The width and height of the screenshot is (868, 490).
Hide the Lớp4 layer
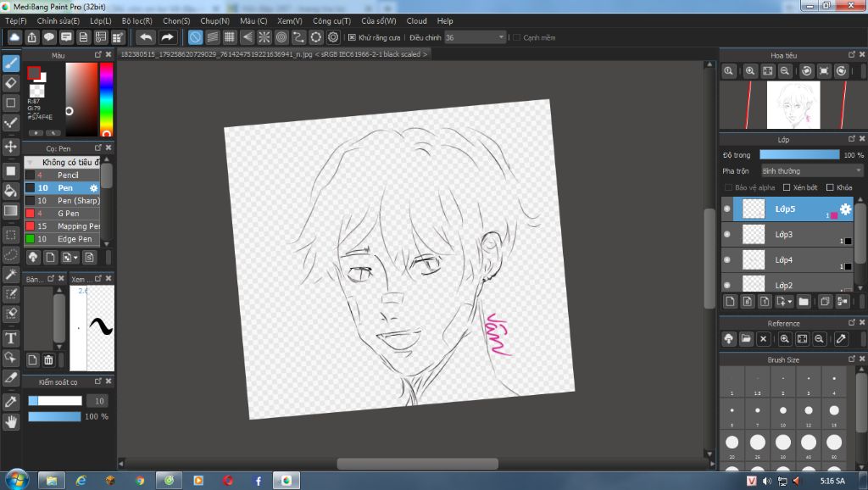pos(727,259)
